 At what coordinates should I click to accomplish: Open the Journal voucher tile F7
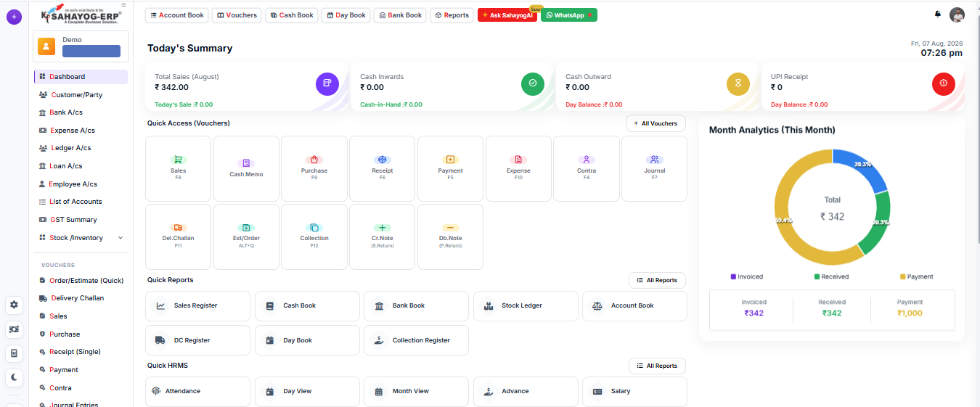(x=654, y=168)
